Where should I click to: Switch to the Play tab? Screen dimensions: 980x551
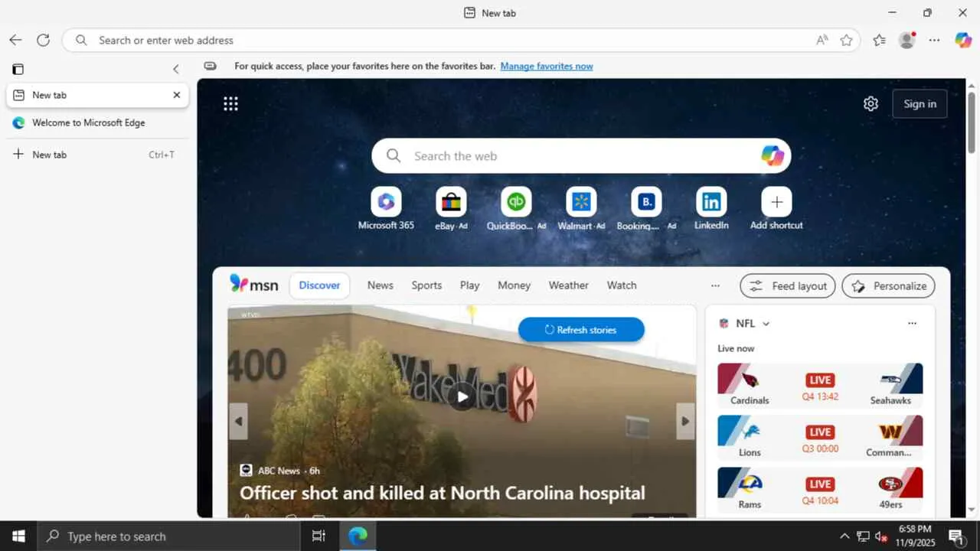tap(470, 285)
